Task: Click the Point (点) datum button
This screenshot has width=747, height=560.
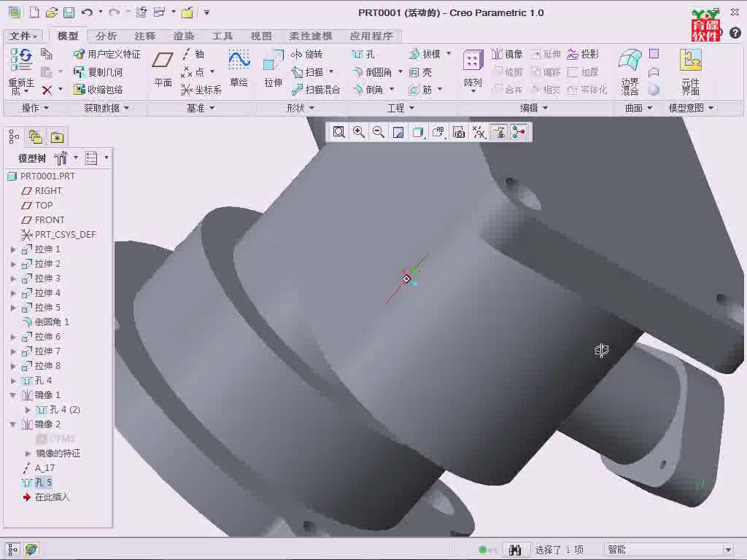Action: point(193,72)
